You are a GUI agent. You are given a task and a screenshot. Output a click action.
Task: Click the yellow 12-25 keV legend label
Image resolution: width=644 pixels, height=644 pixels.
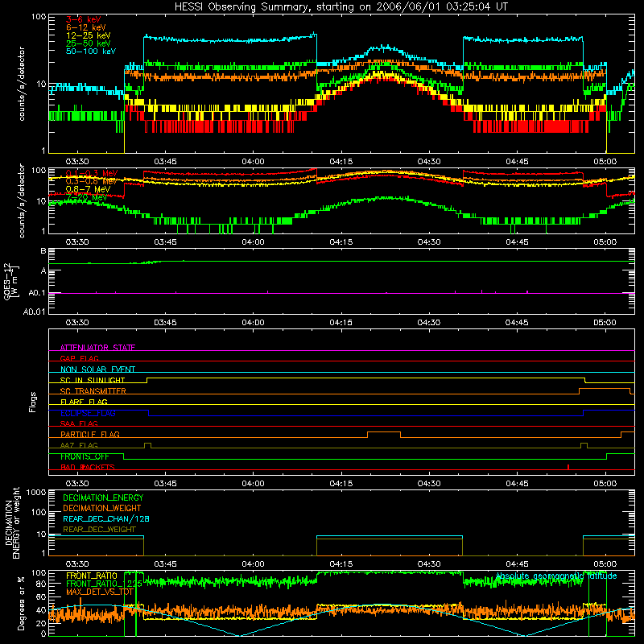(88, 35)
